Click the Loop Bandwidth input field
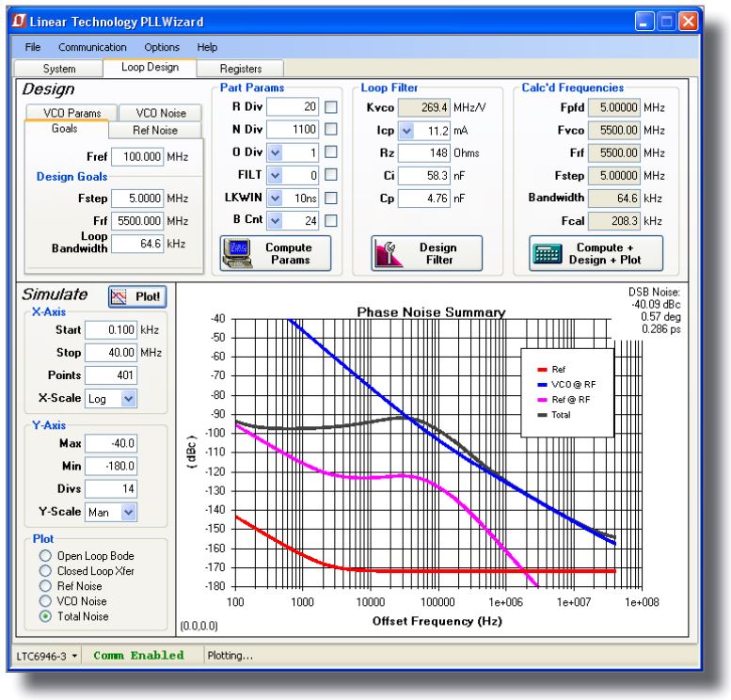The height and width of the screenshot is (700, 731). 135,244
